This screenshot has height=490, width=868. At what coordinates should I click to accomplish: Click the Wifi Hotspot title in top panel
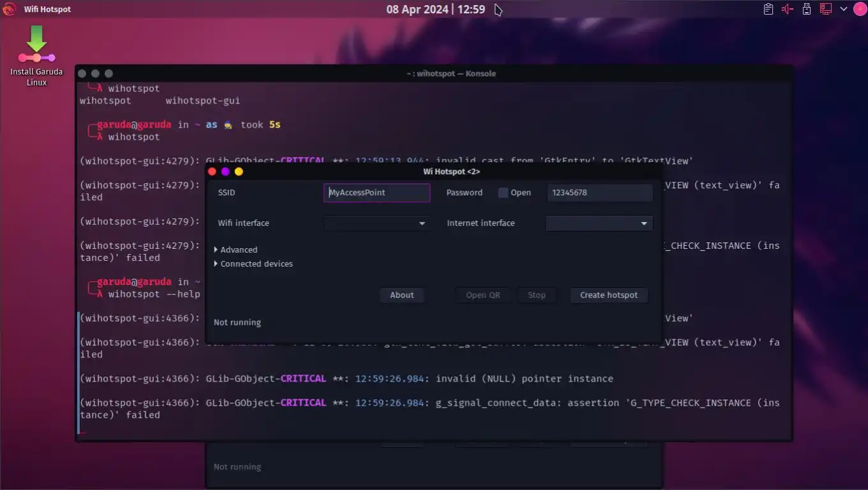pos(47,10)
